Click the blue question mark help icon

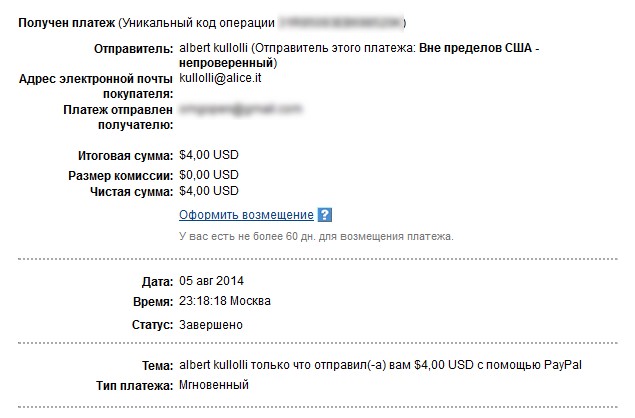tap(324, 215)
